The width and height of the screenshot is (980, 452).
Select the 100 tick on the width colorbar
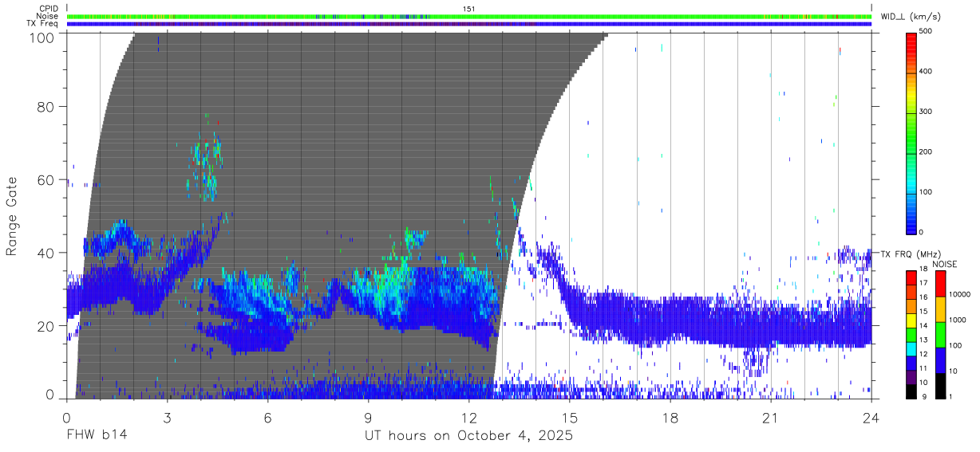927,192
